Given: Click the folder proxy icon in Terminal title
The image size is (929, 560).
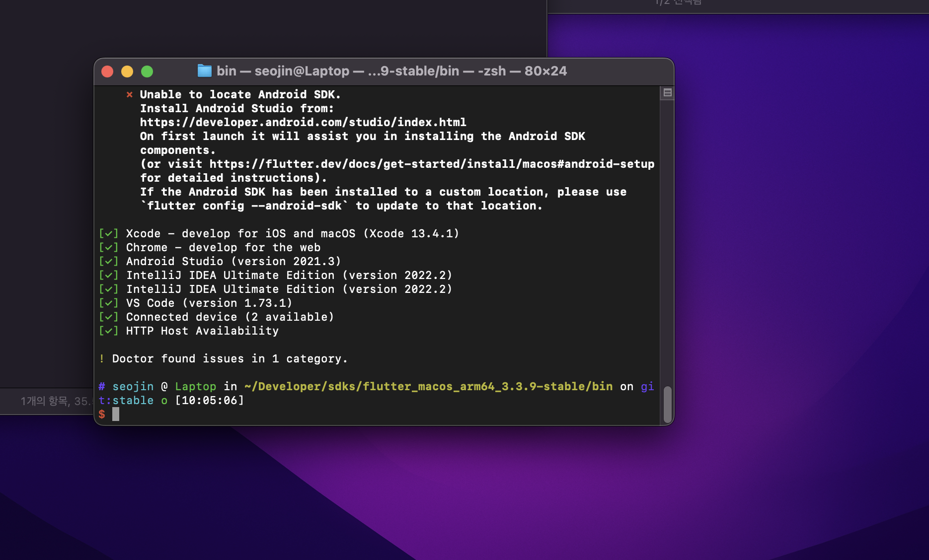Looking at the screenshot, I should point(204,71).
